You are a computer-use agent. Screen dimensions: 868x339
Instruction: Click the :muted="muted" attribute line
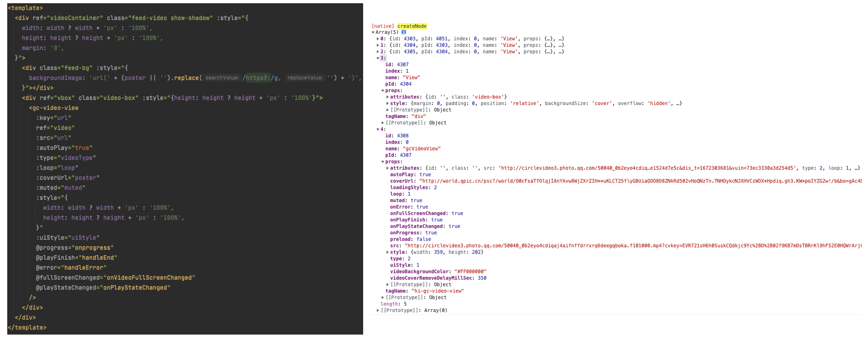(x=60, y=188)
